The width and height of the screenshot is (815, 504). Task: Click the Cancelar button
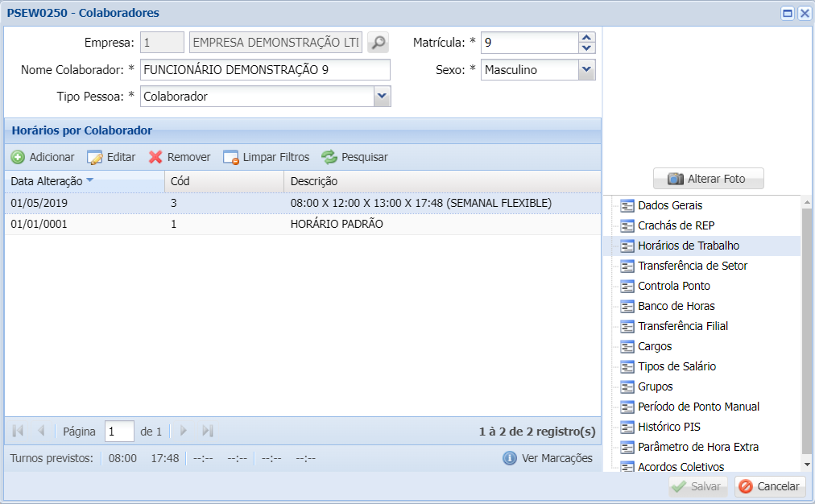coord(769,486)
